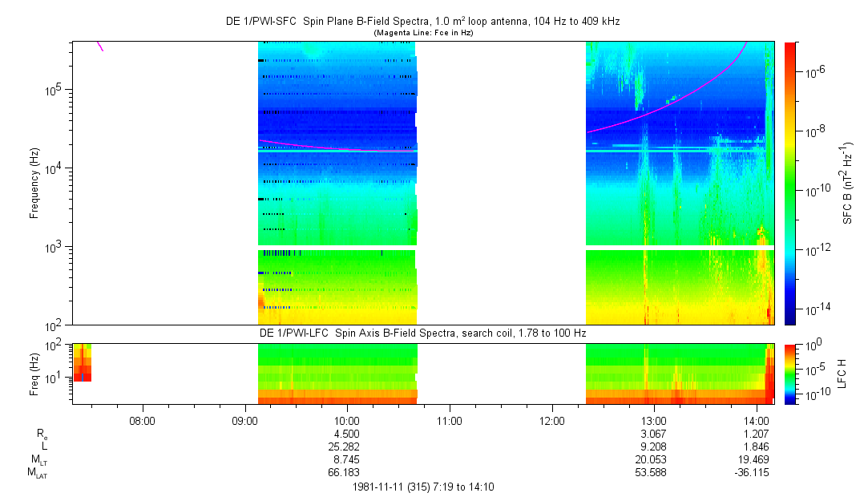Select the 13:00 time axis tick label

point(654,420)
